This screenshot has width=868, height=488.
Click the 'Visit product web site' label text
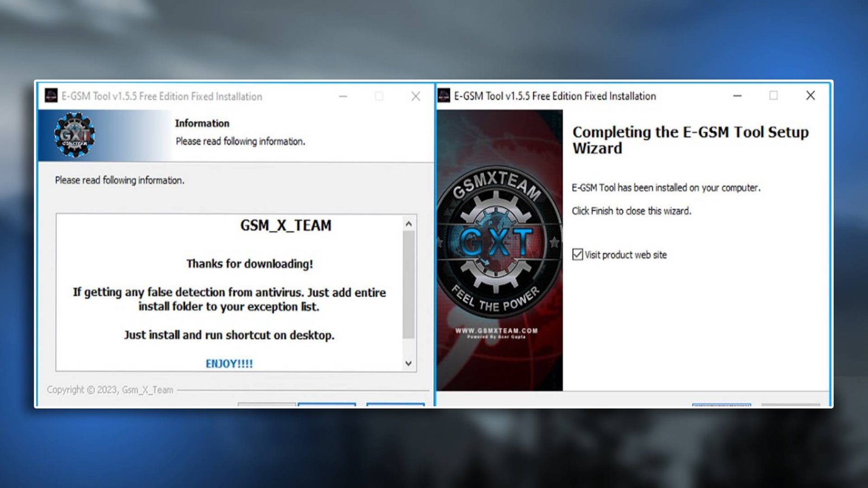(x=626, y=255)
